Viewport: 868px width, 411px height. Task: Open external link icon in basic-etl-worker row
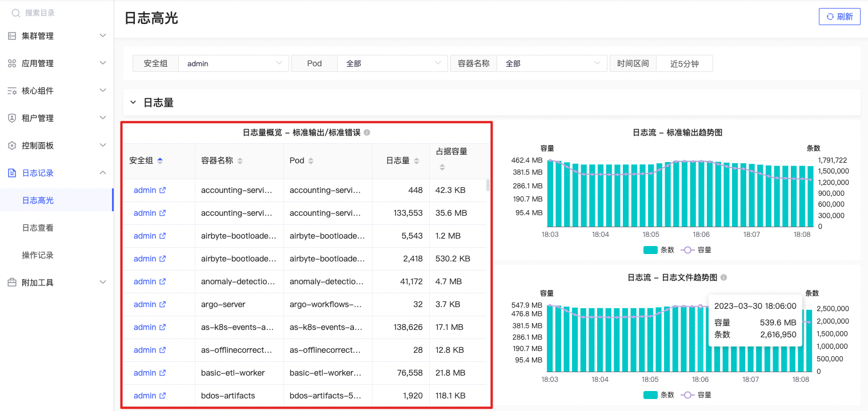162,373
